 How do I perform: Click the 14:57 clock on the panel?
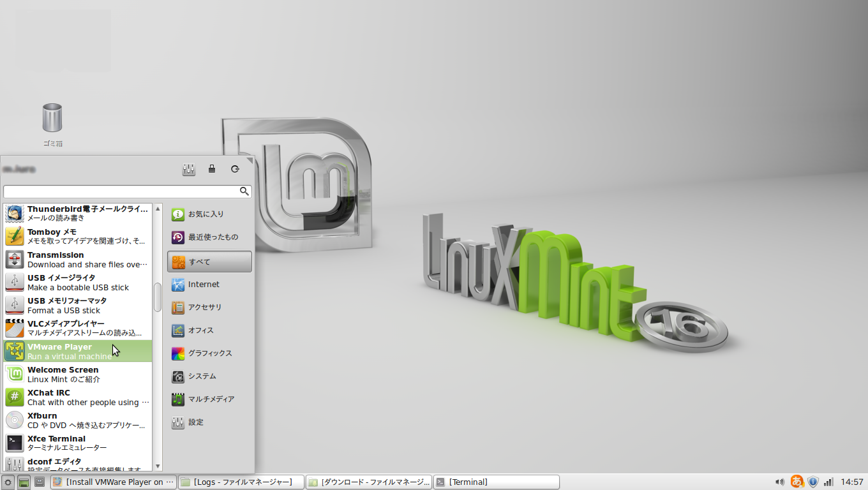852,482
